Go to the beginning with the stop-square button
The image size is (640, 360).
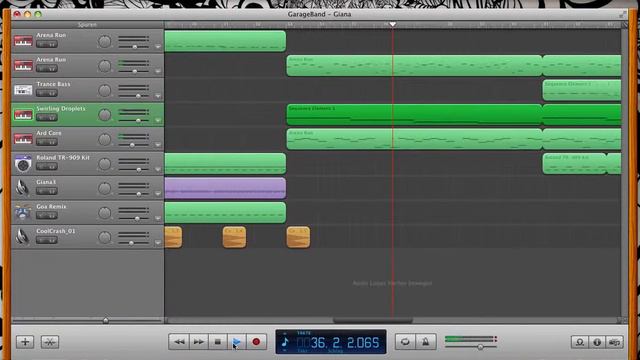(218, 342)
